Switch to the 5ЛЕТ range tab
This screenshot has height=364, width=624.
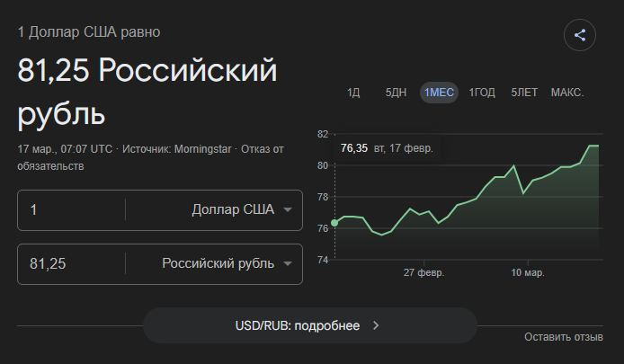pos(525,93)
